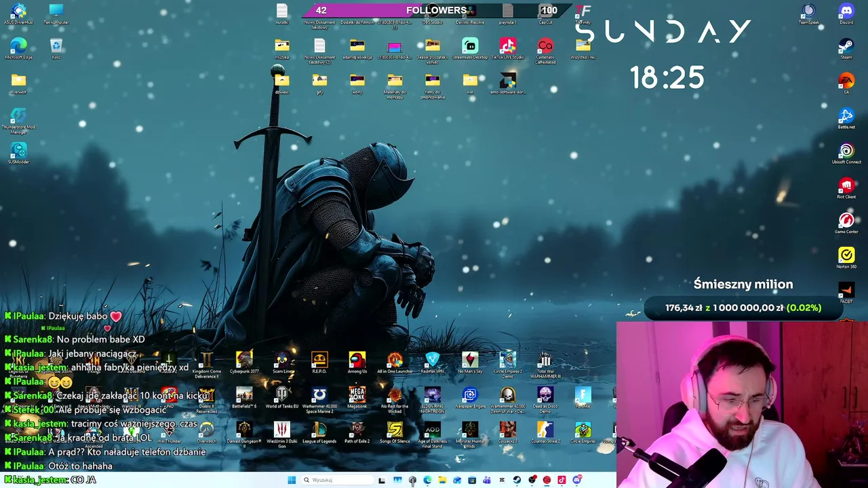
Task: Open Steam from the taskbar
Action: pyautogui.click(x=517, y=480)
